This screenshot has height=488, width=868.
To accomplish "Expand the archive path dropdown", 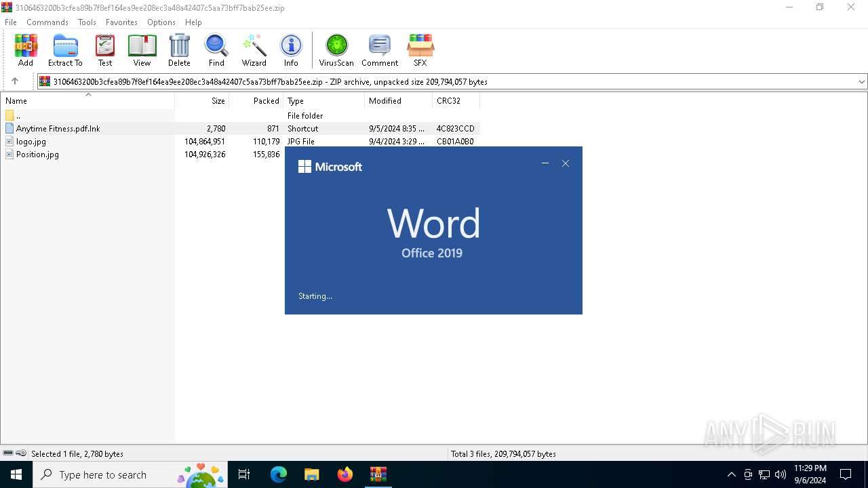I will click(x=861, y=82).
